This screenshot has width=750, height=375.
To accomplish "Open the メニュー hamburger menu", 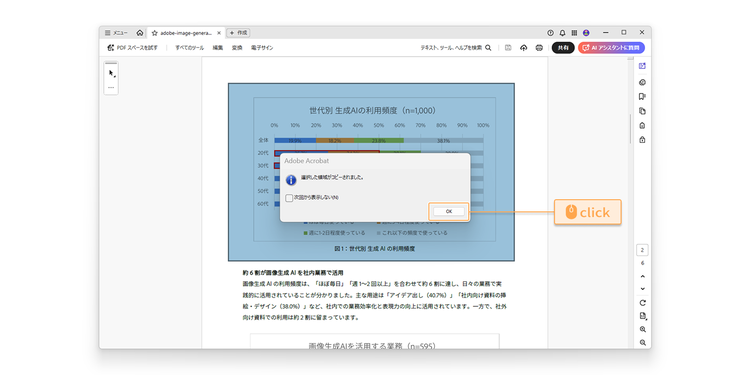I will 116,33.
